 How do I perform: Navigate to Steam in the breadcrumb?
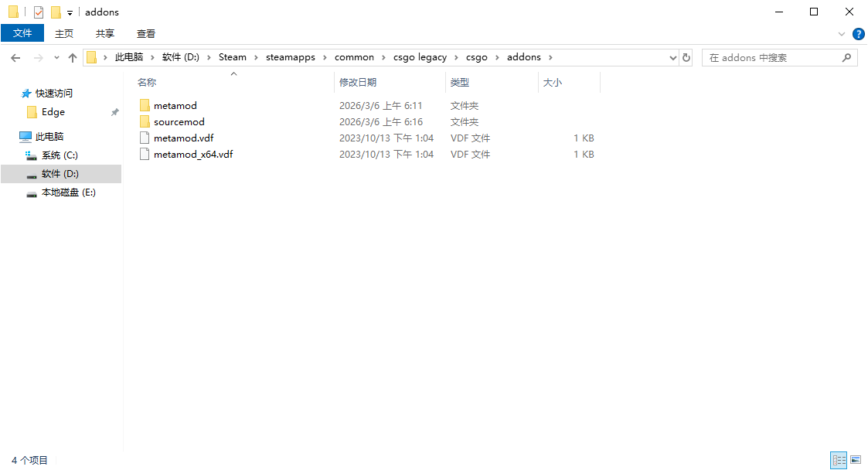tap(233, 57)
